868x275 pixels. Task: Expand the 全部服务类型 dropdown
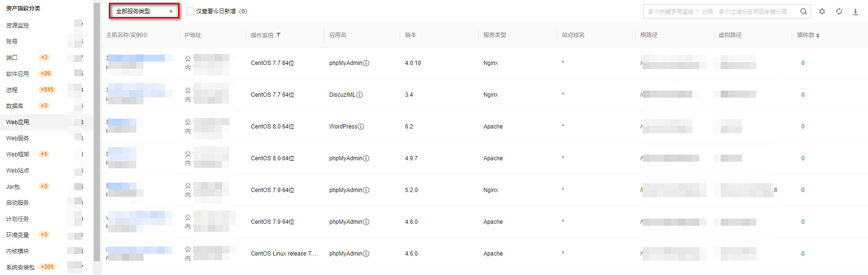[x=144, y=11]
